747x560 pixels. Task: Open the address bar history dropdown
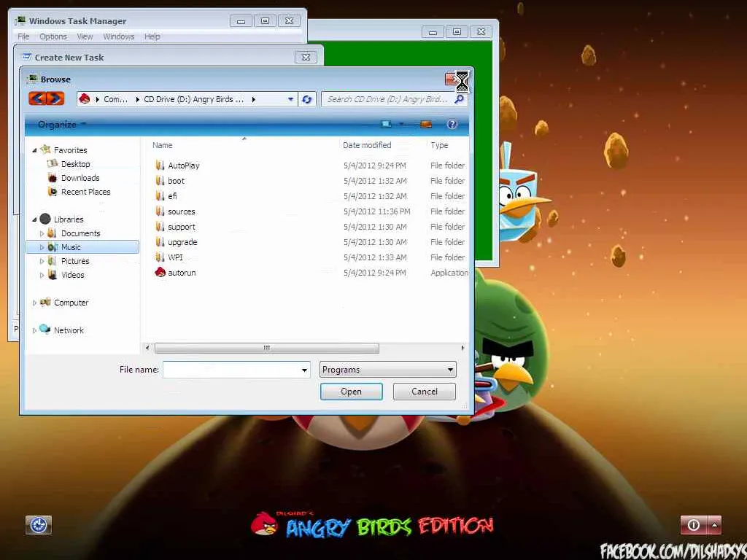coord(290,99)
